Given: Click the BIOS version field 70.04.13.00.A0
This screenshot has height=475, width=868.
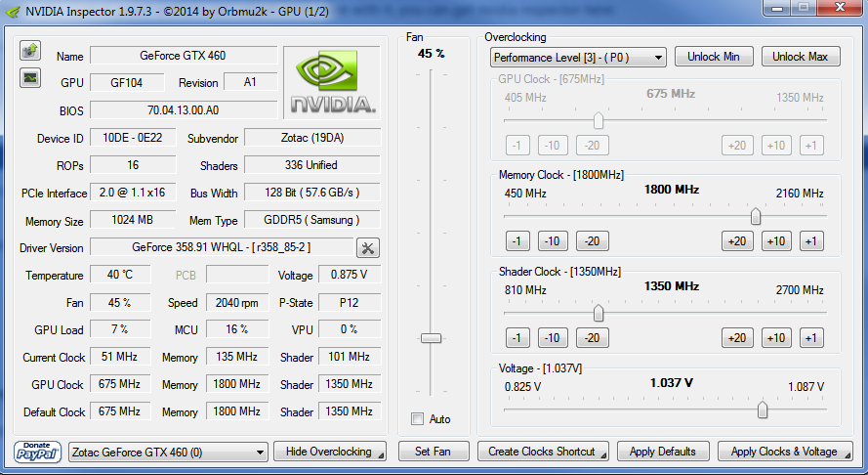Looking at the screenshot, I should point(184,109).
